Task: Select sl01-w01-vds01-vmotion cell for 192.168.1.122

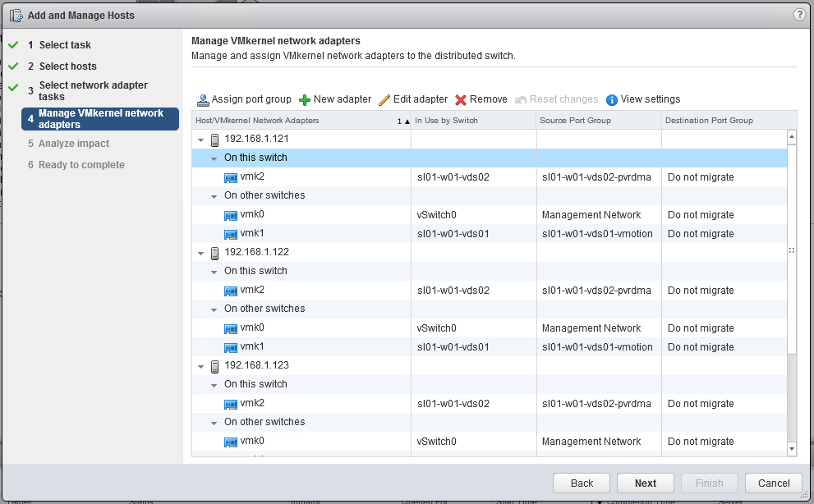Action: point(597,346)
